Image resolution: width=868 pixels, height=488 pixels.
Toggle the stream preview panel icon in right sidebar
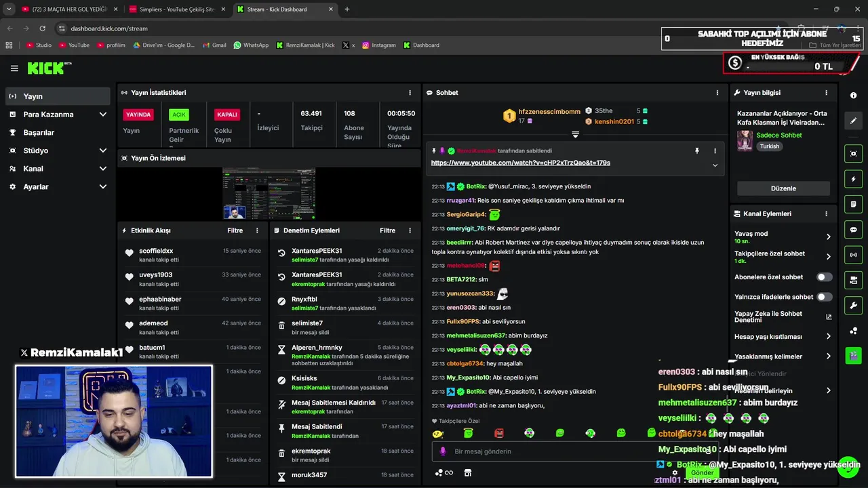click(854, 154)
